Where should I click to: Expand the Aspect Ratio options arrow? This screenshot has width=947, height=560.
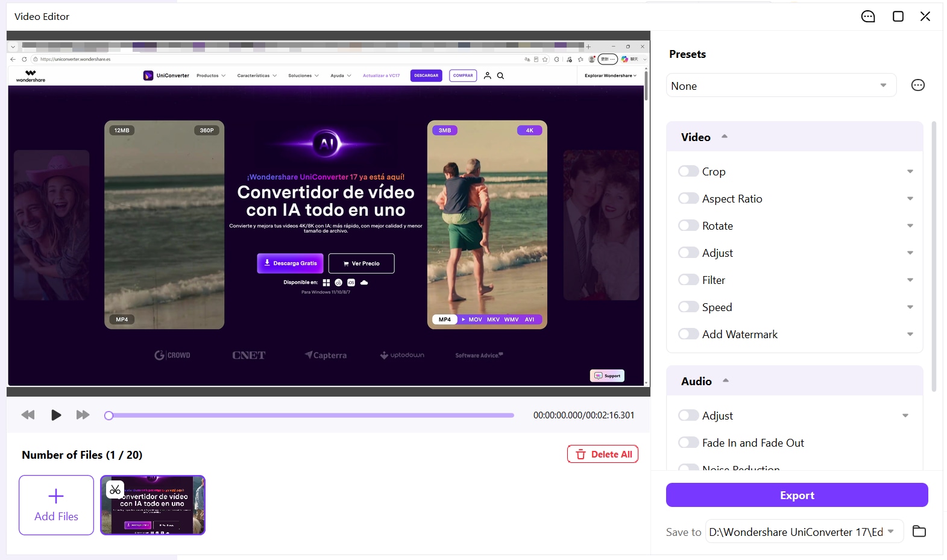click(x=910, y=199)
